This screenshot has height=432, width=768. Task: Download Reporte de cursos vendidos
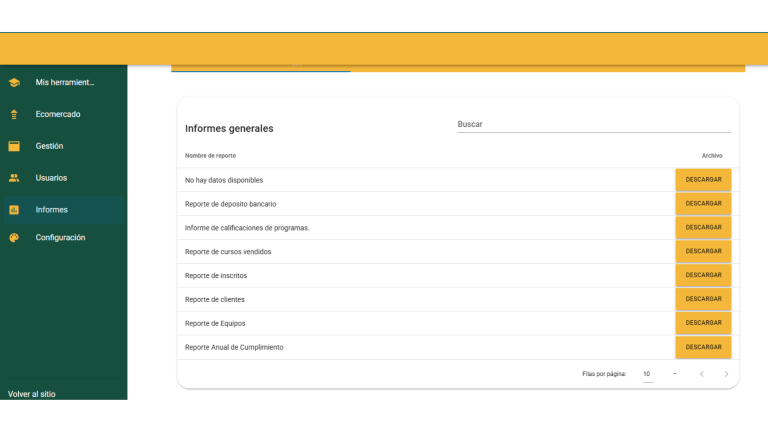(x=703, y=251)
